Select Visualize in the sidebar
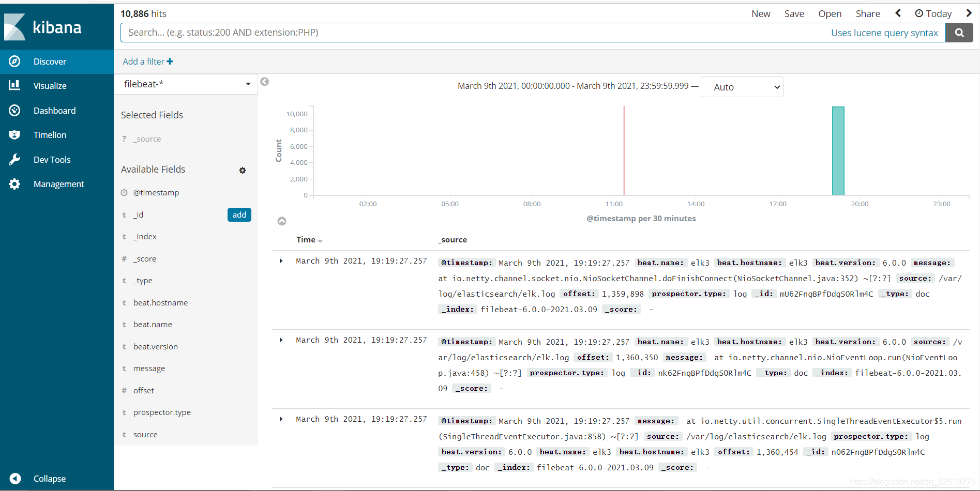This screenshot has width=980, height=491. (x=50, y=86)
